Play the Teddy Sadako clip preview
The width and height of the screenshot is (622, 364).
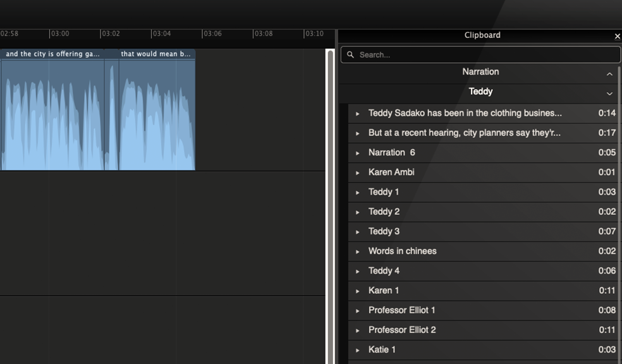pos(358,114)
